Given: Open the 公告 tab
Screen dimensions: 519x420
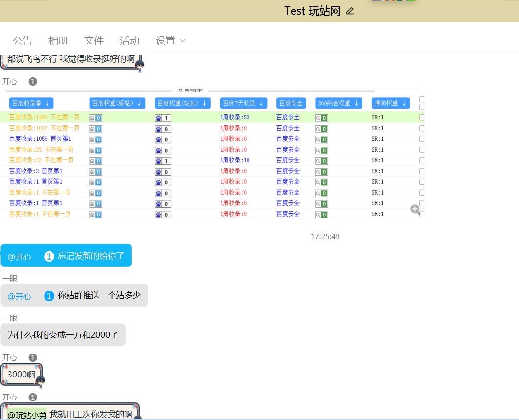Looking at the screenshot, I should click(22, 41).
